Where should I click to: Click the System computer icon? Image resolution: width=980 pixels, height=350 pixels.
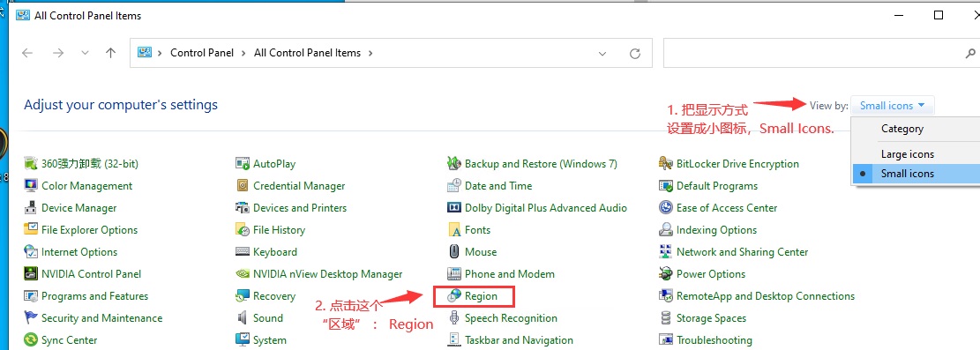[243, 340]
